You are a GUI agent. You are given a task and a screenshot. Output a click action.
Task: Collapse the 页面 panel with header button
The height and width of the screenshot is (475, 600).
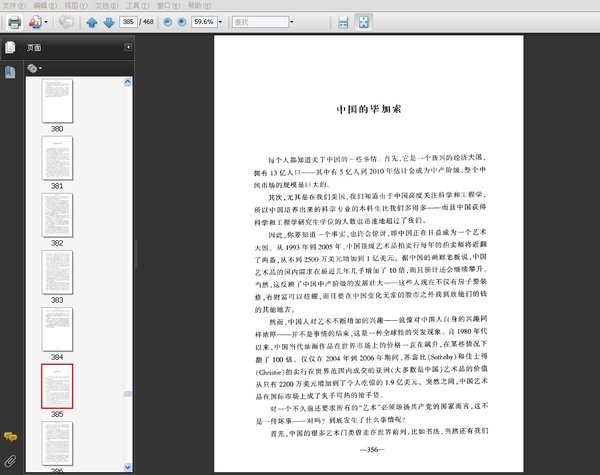tap(128, 47)
